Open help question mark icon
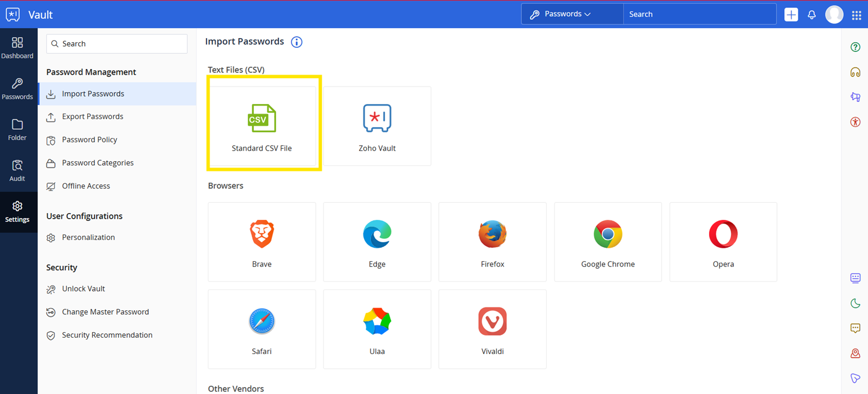The height and width of the screenshot is (394, 868). [855, 47]
